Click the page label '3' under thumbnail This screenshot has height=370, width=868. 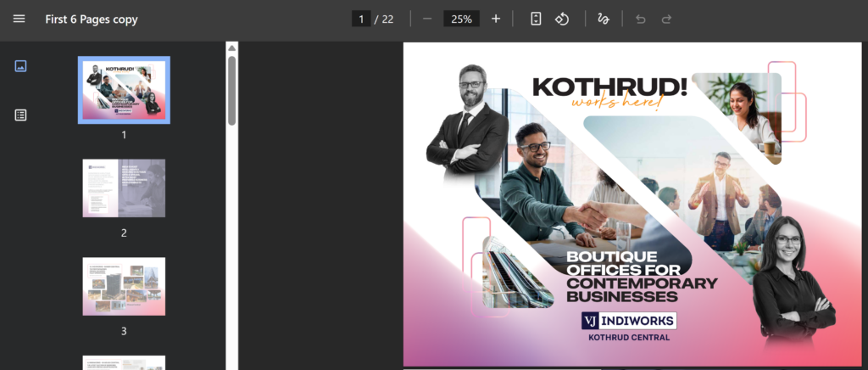pyautogui.click(x=124, y=331)
